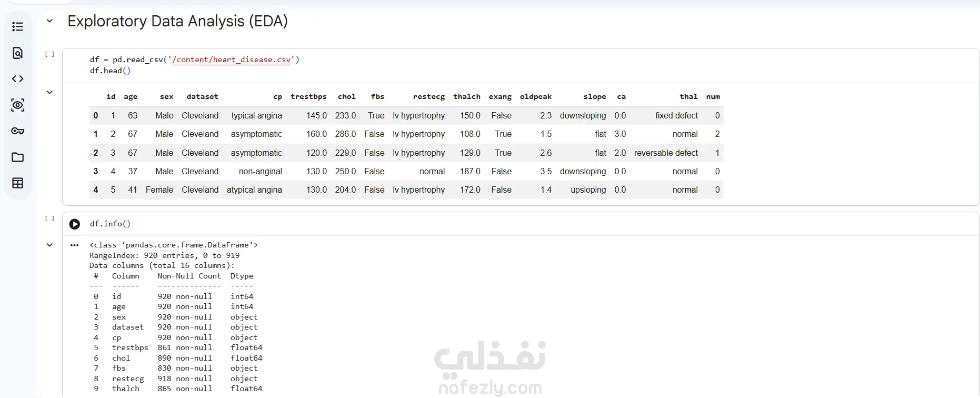
Task: Click the df.info() code text
Action: click(110, 224)
